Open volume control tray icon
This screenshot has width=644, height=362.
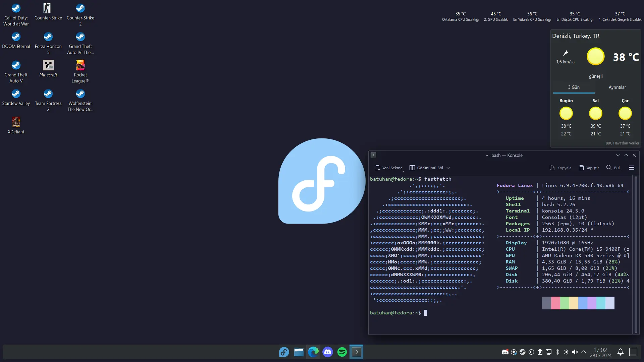tap(575, 352)
